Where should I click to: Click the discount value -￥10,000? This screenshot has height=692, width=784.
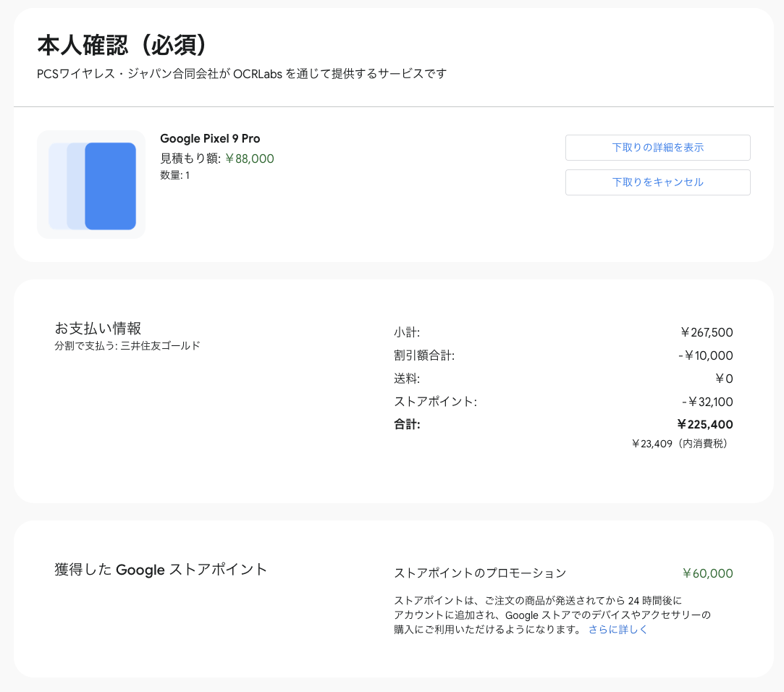[706, 355]
